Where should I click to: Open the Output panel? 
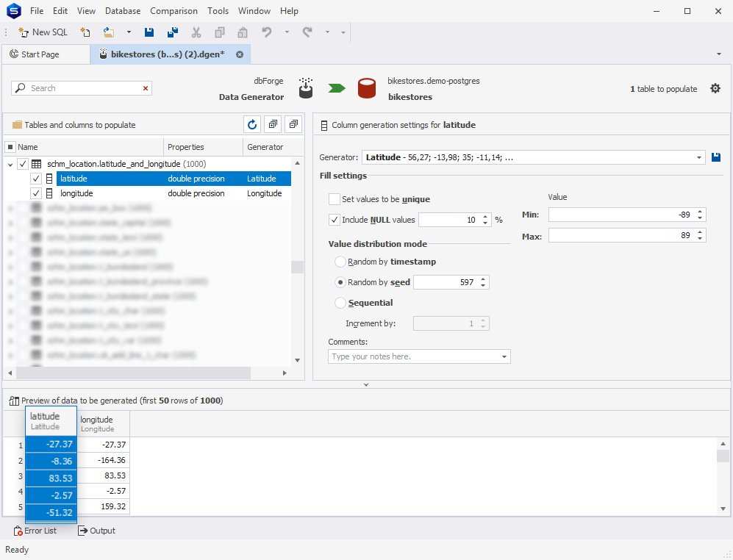[96, 531]
